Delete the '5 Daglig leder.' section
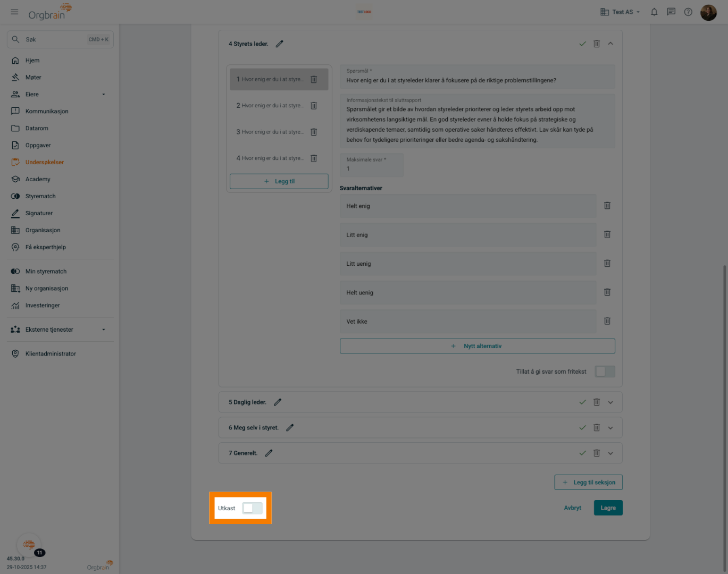728x574 pixels. point(597,402)
